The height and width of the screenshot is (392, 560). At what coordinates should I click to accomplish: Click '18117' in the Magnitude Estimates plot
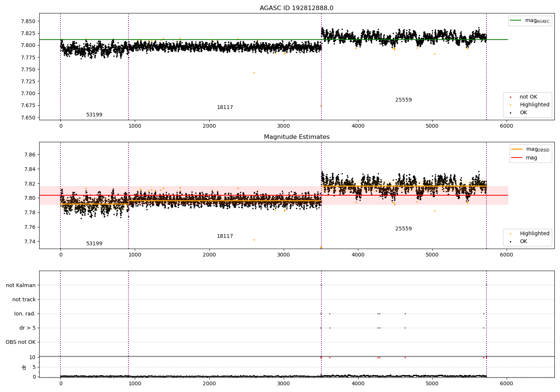point(225,236)
